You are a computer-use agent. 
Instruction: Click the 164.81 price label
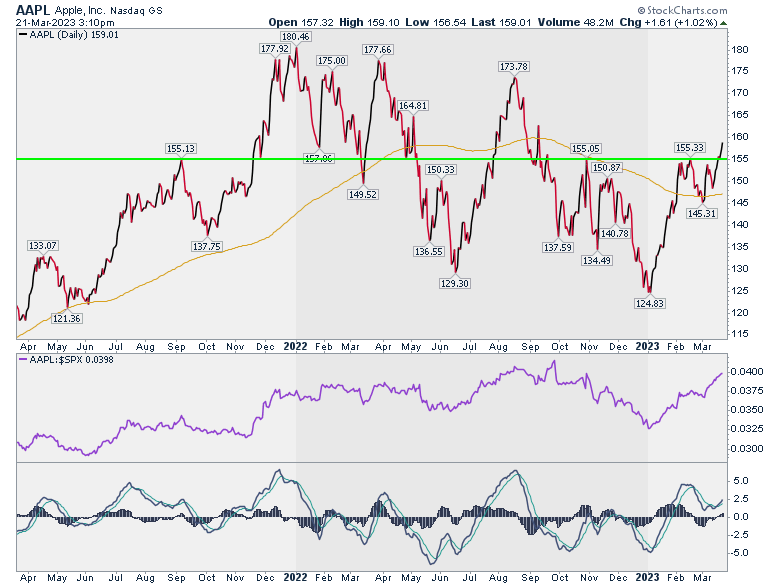click(x=413, y=105)
